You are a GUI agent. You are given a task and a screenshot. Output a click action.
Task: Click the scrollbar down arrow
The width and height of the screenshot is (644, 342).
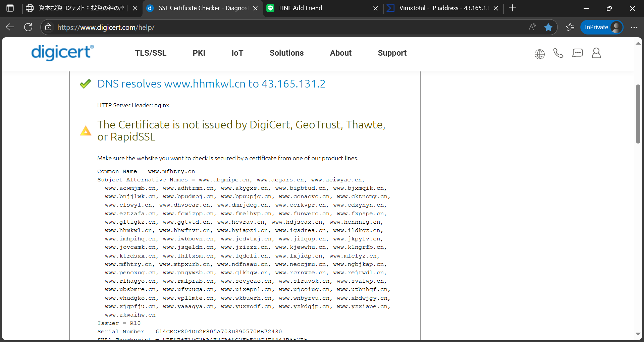click(x=638, y=334)
